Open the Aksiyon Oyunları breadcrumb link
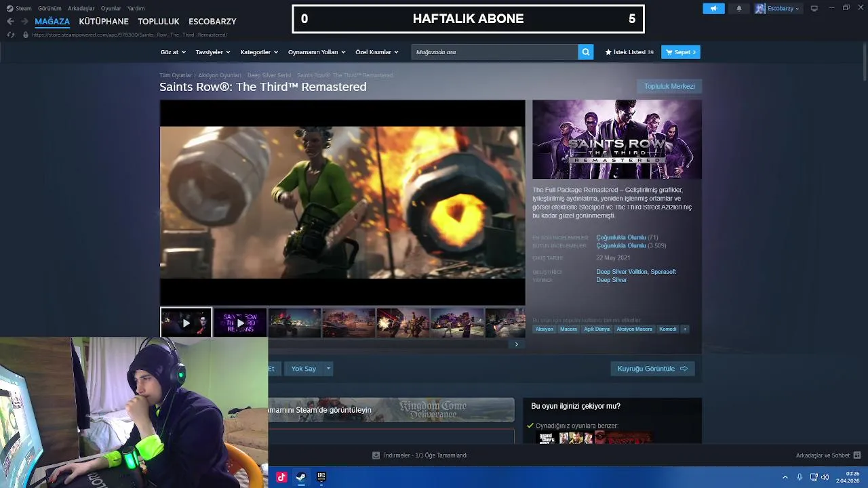Image resolution: width=868 pixels, height=488 pixels. [x=220, y=75]
